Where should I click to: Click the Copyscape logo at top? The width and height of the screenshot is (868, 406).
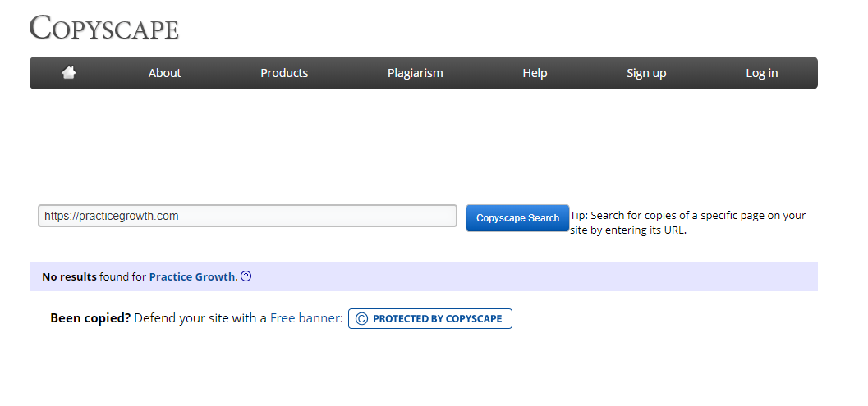[x=104, y=28]
